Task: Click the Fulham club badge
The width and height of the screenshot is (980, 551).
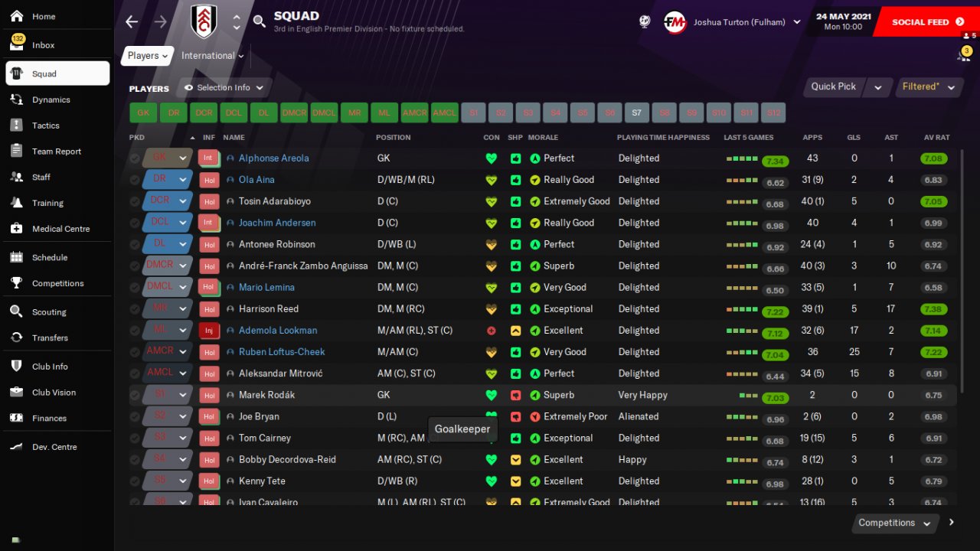Action: 204,21
